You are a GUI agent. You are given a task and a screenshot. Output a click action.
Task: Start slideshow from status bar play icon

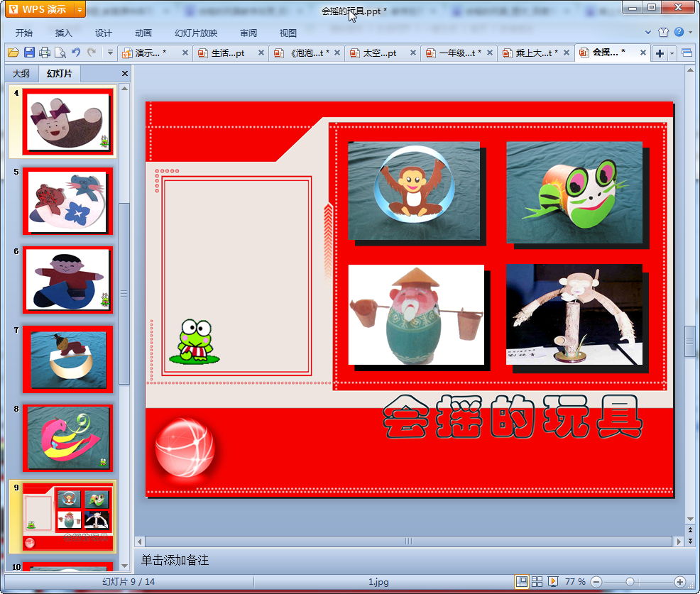pos(553,581)
